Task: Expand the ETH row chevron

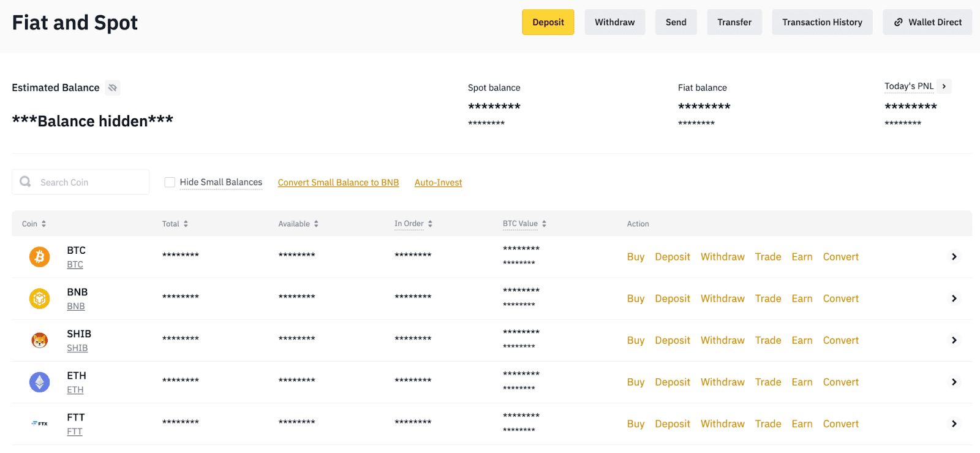Action: [x=954, y=382]
